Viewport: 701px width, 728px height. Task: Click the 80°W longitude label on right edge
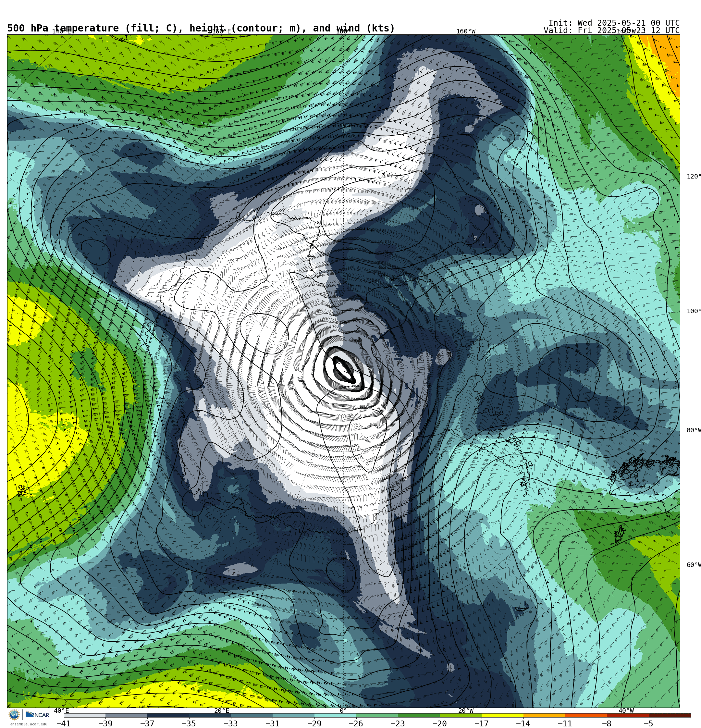point(694,430)
